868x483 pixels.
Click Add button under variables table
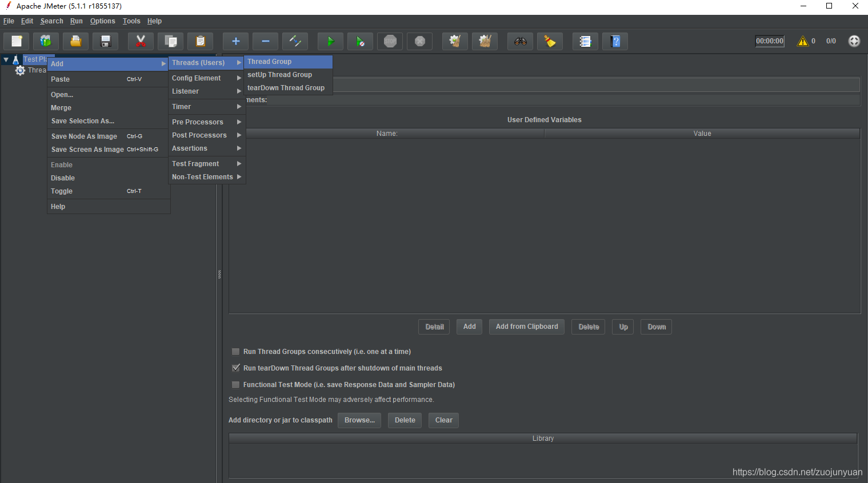(x=470, y=327)
